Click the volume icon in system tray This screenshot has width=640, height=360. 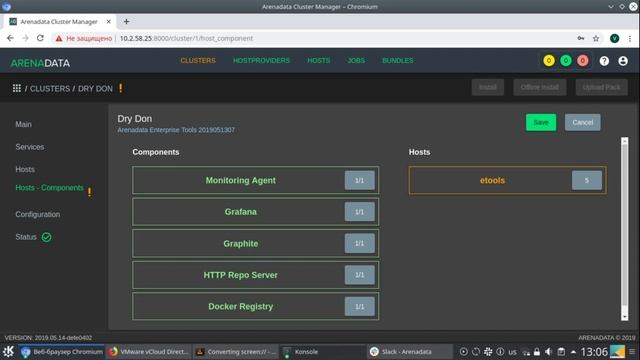(549, 352)
